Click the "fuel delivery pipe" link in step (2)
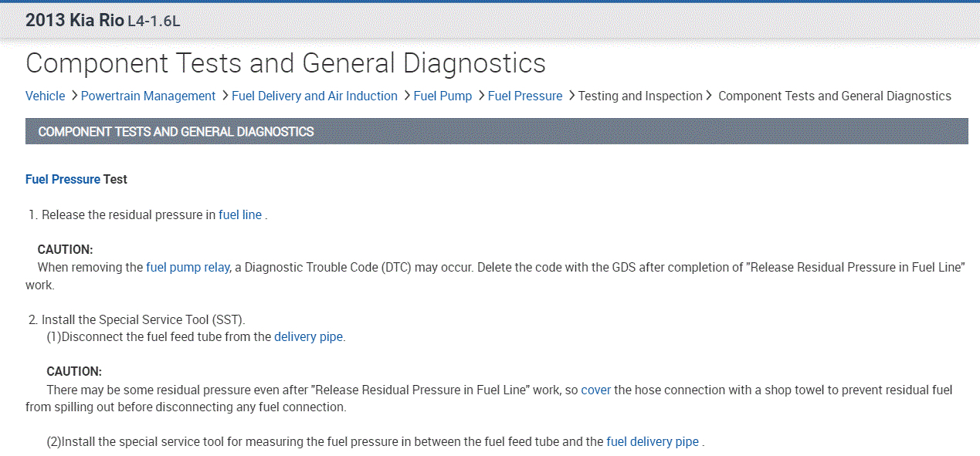The image size is (980, 456). coord(653,441)
